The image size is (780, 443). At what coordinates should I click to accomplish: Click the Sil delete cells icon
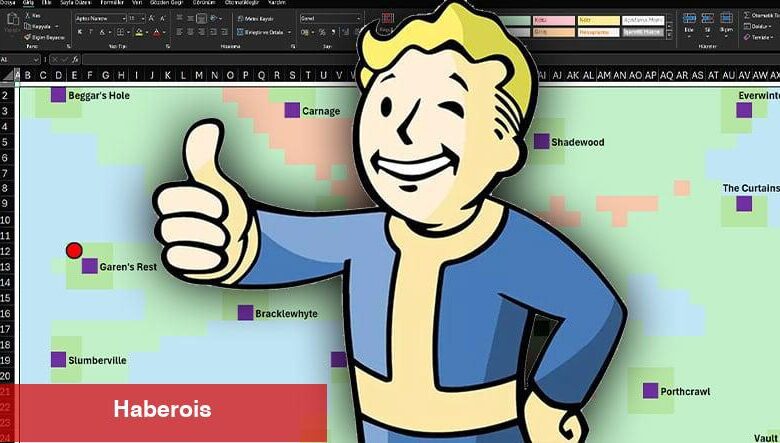707,18
